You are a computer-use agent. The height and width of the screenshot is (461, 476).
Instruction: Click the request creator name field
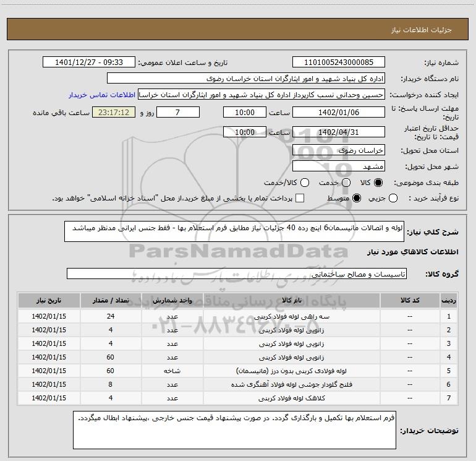coord(261,95)
